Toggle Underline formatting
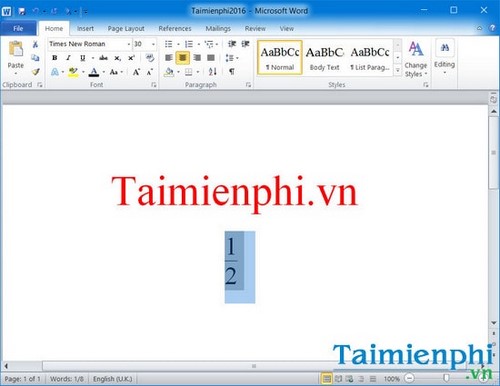The width and height of the screenshot is (500, 386). pos(82,58)
